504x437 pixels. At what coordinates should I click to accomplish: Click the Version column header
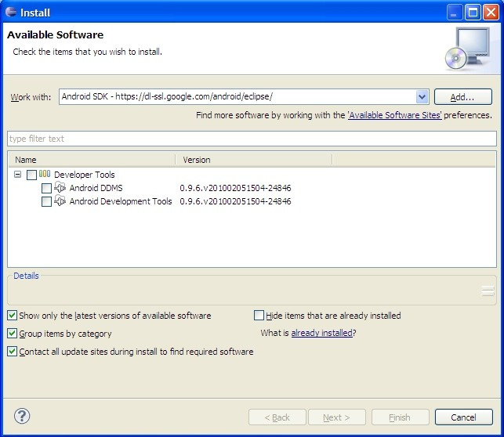point(254,160)
